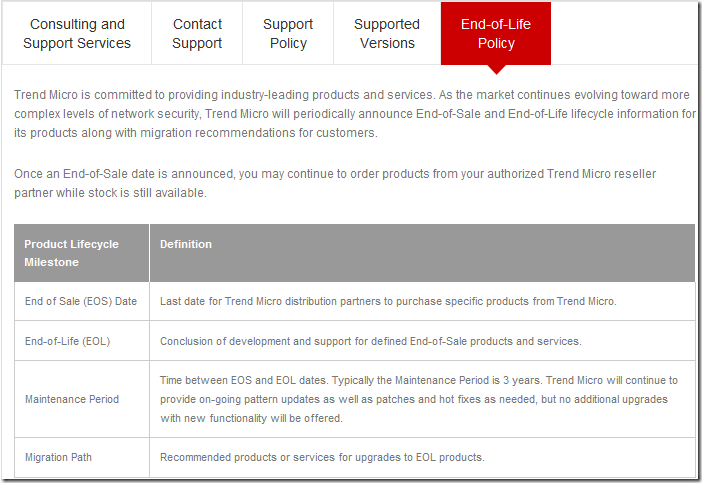702x483 pixels.
Task: Open the Consulting and Support Services tab
Action: click(77, 34)
